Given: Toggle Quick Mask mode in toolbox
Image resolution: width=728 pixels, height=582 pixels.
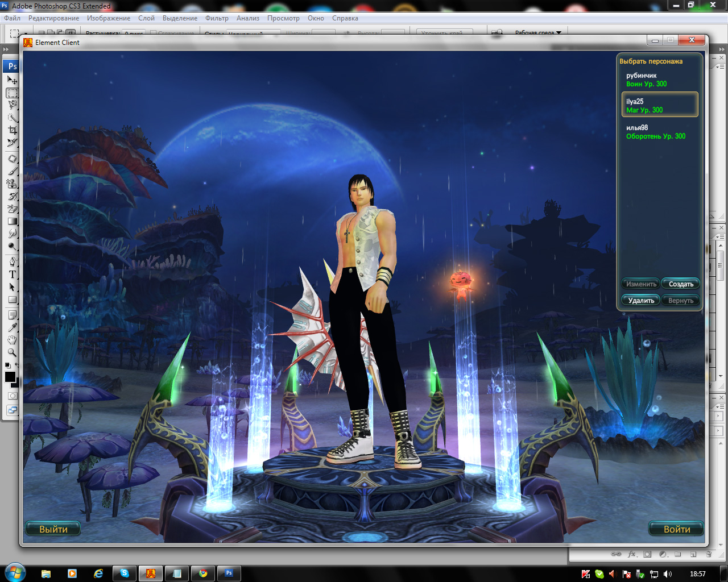Looking at the screenshot, I should point(12,396).
